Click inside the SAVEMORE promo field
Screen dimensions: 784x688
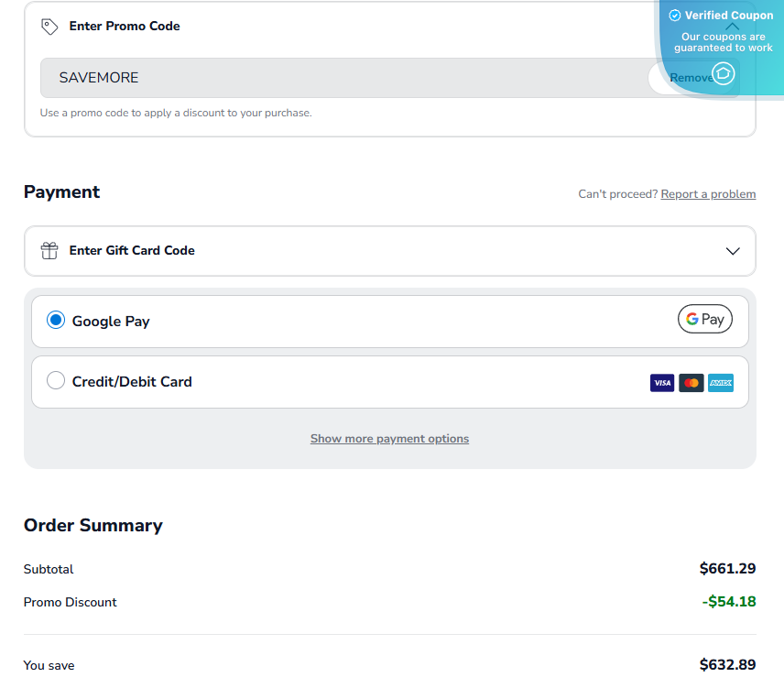275,78
